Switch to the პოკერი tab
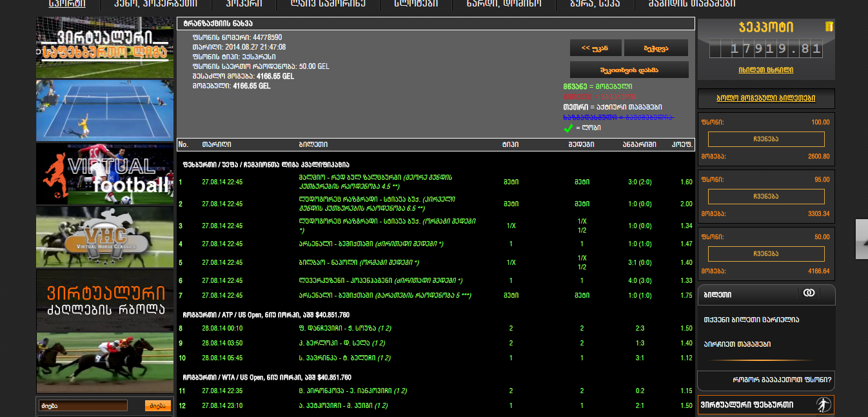 point(244,4)
